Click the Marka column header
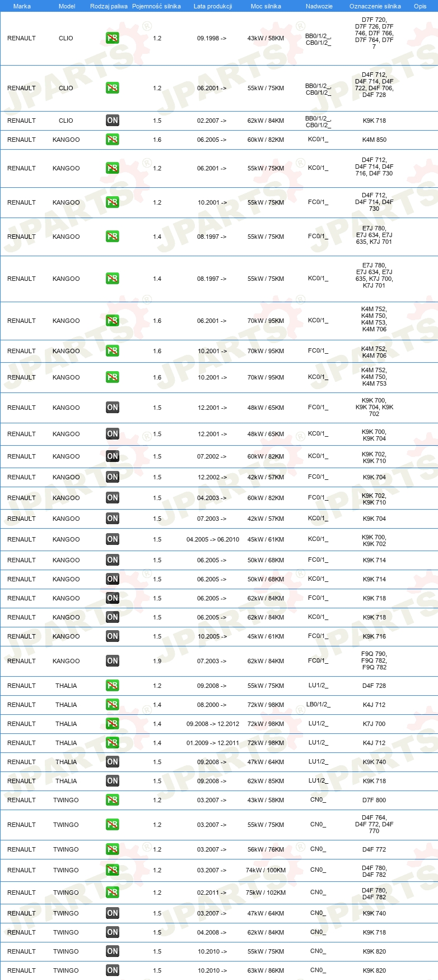 [x=22, y=6]
